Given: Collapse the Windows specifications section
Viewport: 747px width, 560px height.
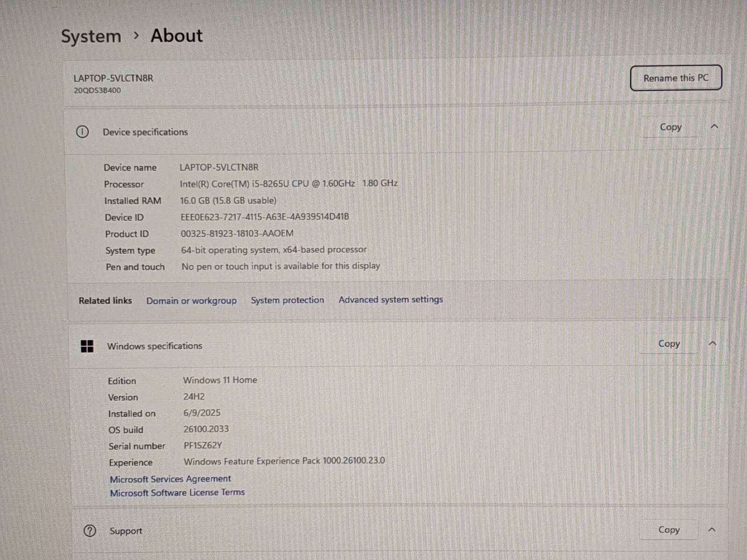Looking at the screenshot, I should 713,343.
